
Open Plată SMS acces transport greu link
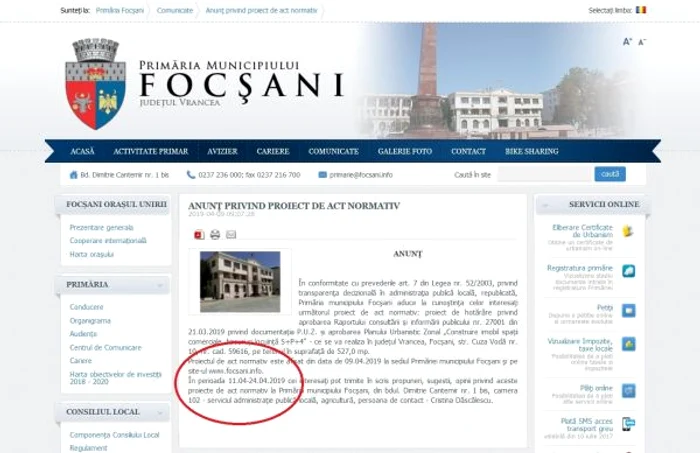tap(587, 424)
